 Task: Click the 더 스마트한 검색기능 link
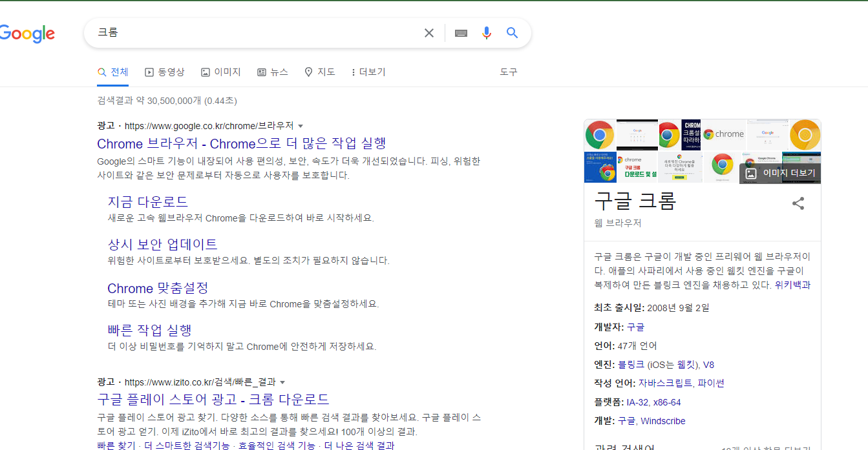[x=187, y=446]
